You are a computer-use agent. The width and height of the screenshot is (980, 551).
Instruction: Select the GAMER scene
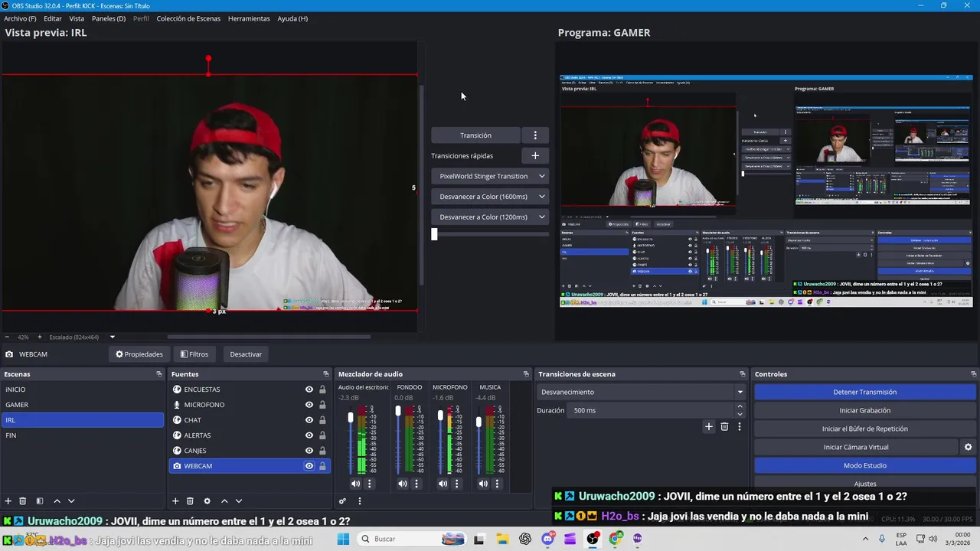pos(82,405)
